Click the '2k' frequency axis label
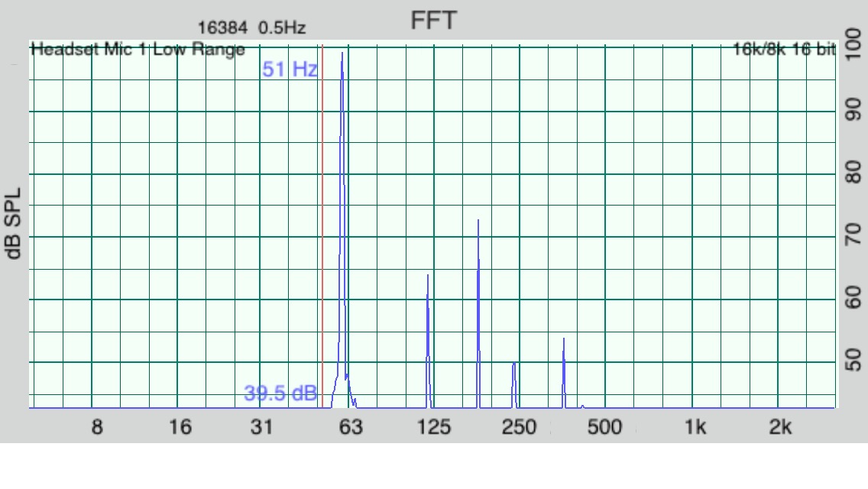 (x=780, y=427)
